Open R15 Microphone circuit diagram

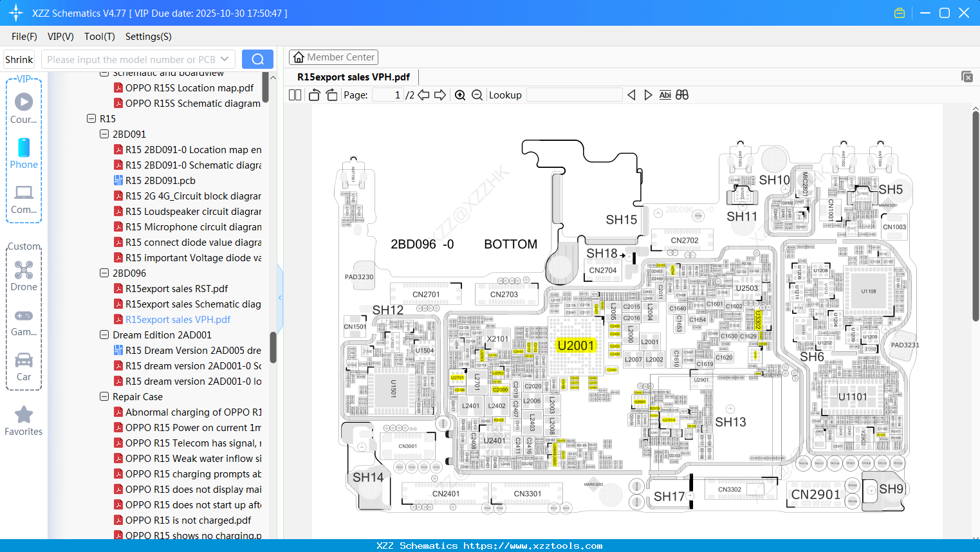click(x=187, y=227)
